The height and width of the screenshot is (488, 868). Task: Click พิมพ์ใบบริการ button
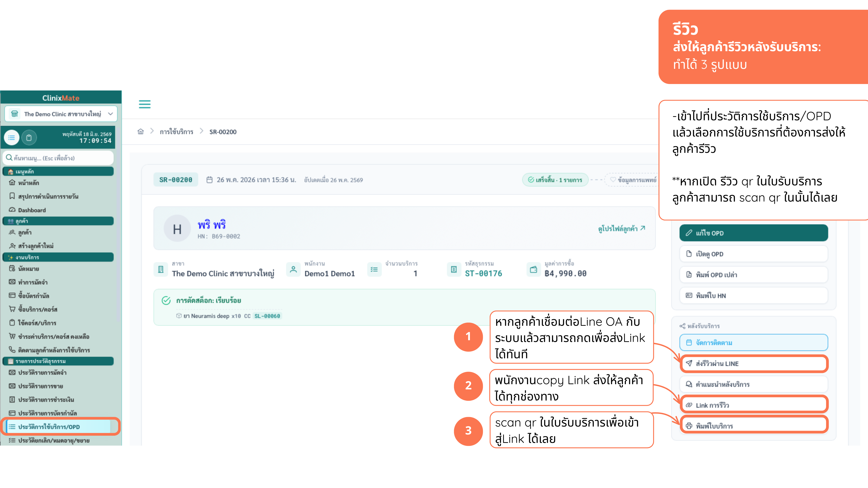[x=754, y=426]
